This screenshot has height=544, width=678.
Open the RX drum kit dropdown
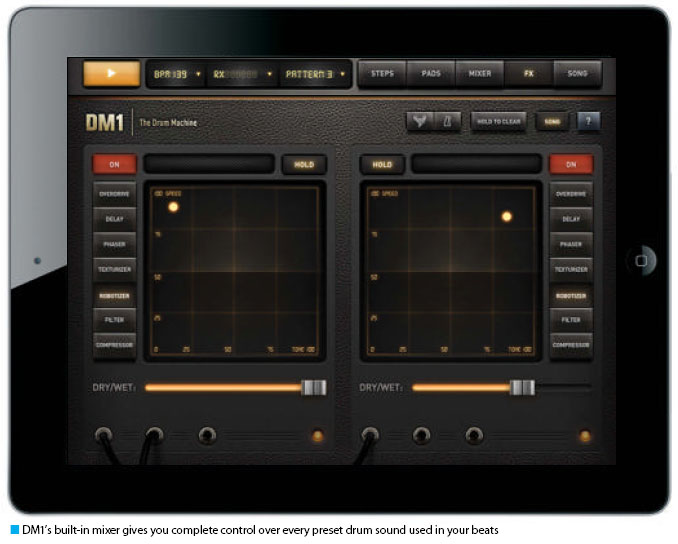(243, 74)
